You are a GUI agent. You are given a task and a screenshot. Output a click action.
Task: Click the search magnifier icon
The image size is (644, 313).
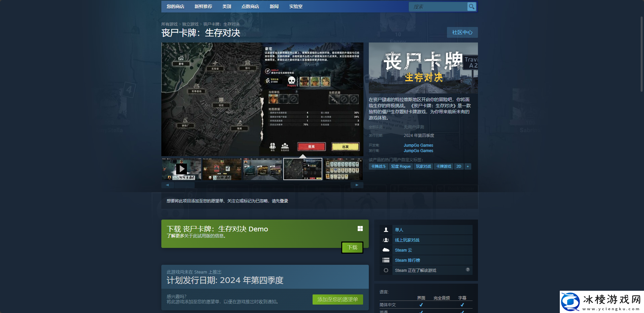tap(472, 6)
